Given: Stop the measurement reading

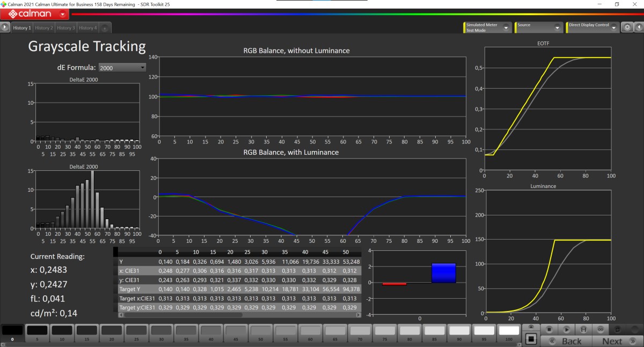Looking at the screenshot, I should 549,329.
